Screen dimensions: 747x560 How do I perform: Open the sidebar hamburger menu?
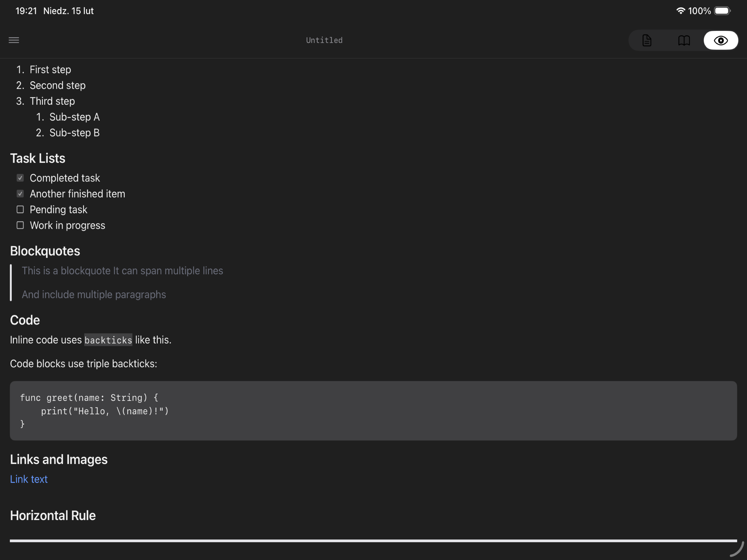pyautogui.click(x=14, y=40)
